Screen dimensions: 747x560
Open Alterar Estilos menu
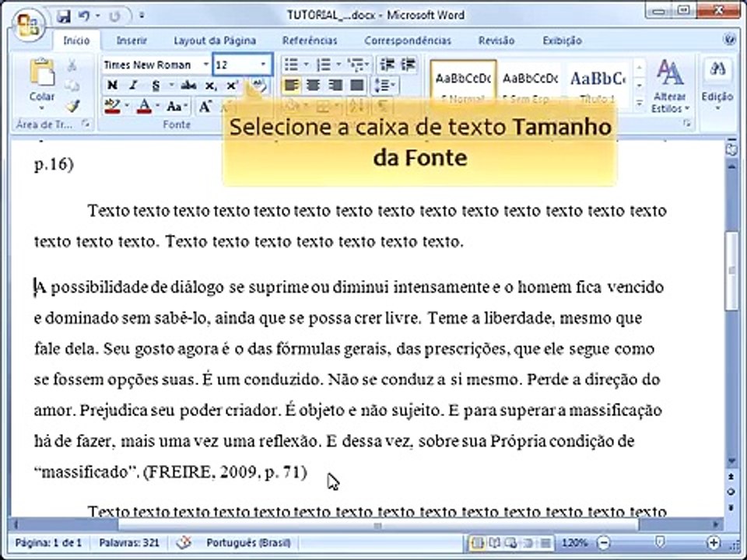point(670,86)
